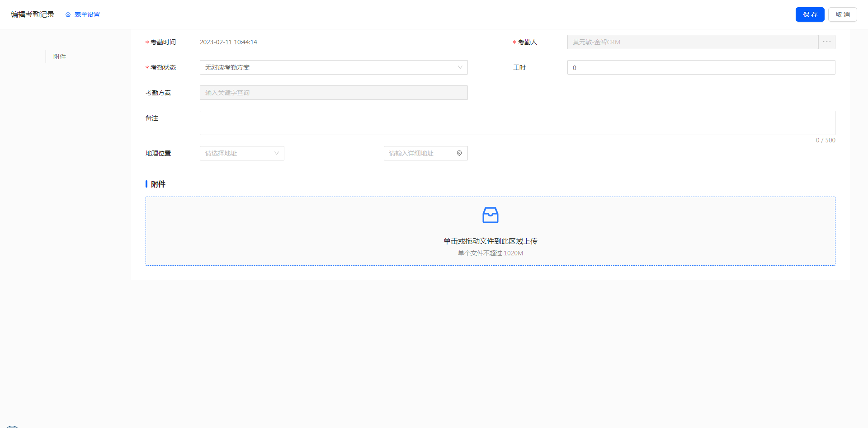
Task: Click the 请选择地址 dropdown chevron
Action: click(276, 153)
